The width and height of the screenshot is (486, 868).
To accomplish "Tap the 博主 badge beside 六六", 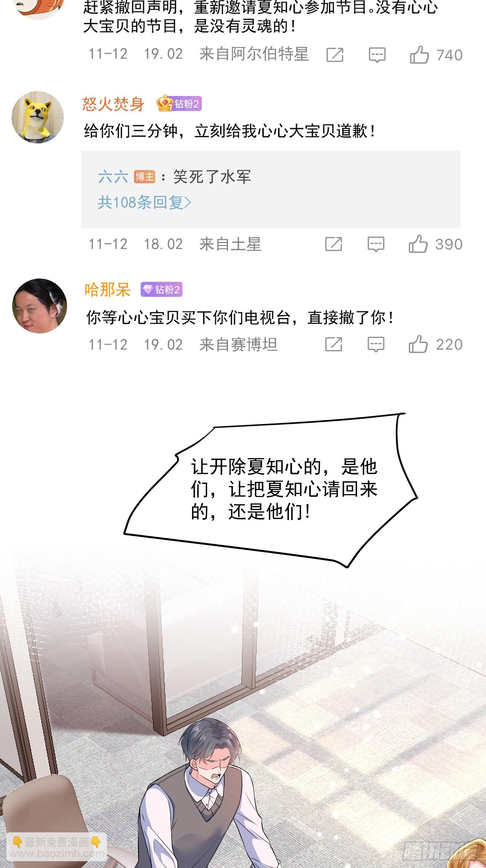I will point(145,177).
